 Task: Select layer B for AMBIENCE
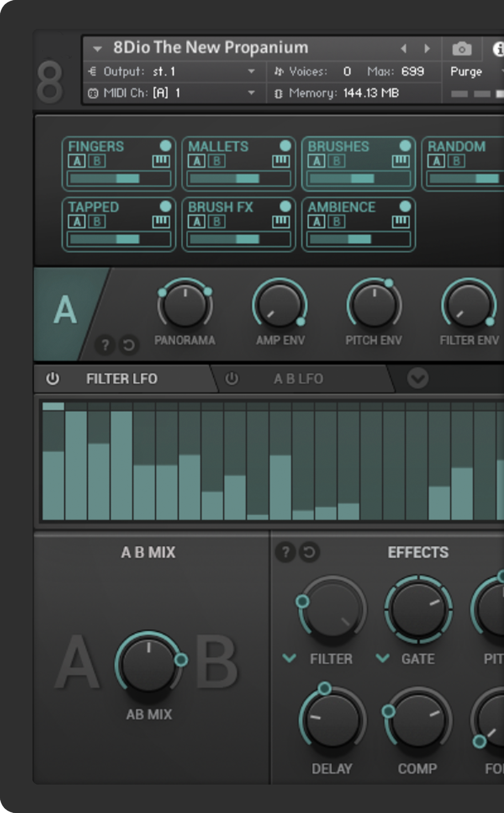pos(337,221)
